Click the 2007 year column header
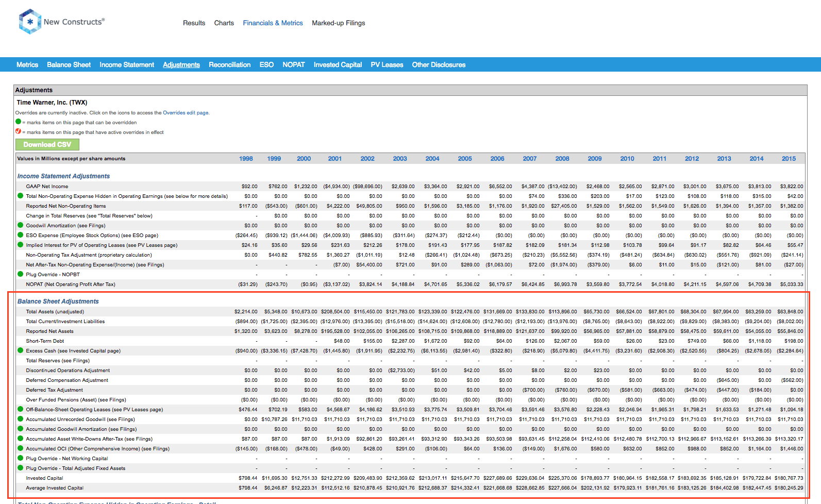Screen dimensions: 821x504 click(x=530, y=159)
